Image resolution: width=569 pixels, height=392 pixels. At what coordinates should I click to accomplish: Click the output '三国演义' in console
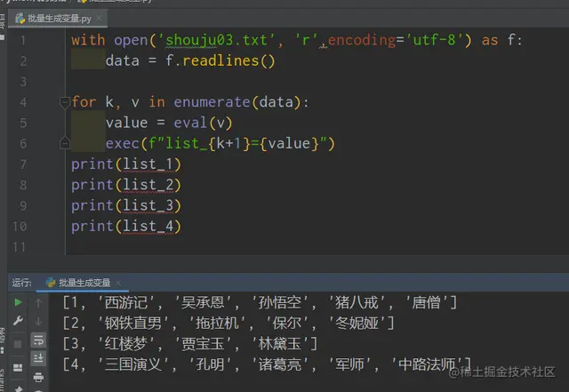click(x=133, y=364)
